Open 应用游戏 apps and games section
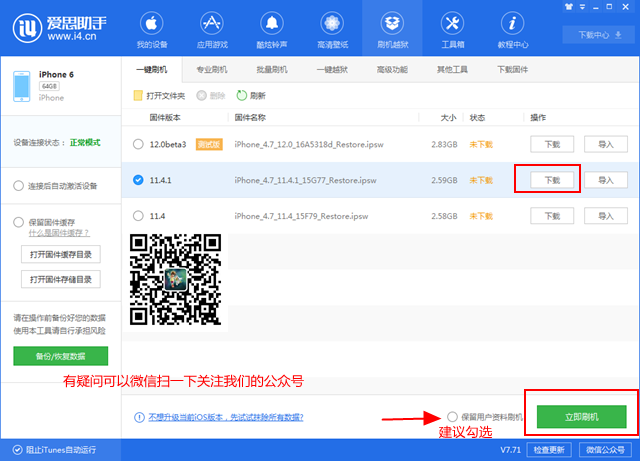 [212, 30]
